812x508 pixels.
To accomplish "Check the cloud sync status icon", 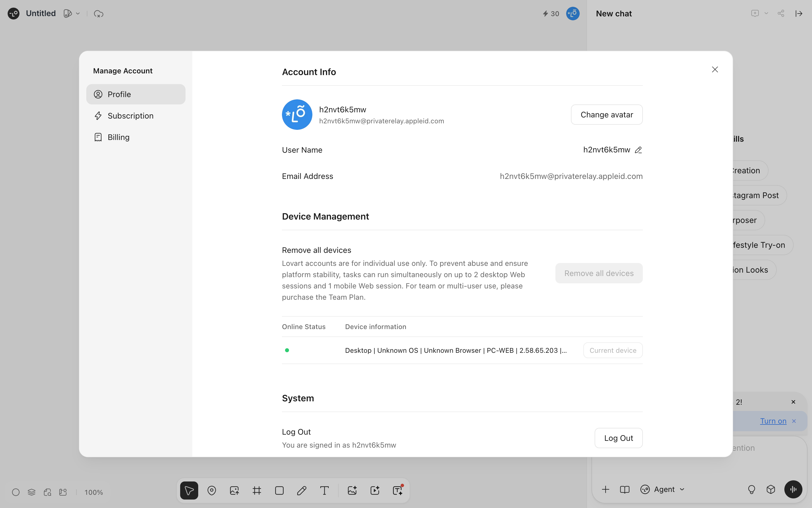I will coord(98,14).
